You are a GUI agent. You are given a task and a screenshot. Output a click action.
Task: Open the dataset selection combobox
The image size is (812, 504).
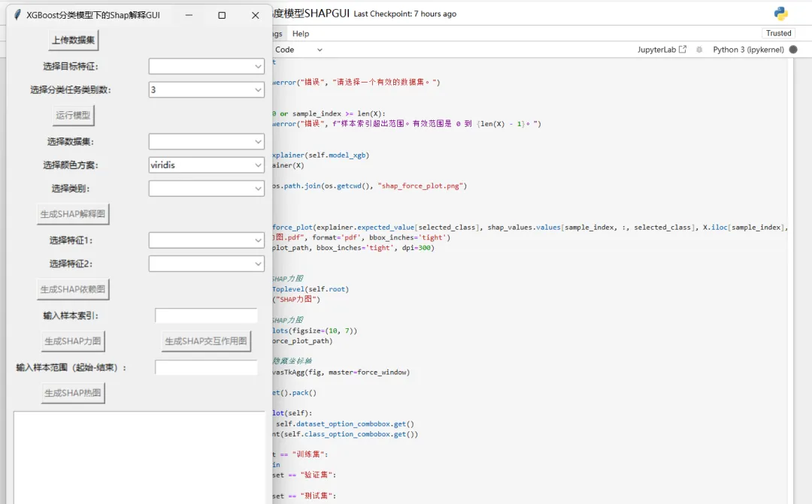tap(258, 141)
